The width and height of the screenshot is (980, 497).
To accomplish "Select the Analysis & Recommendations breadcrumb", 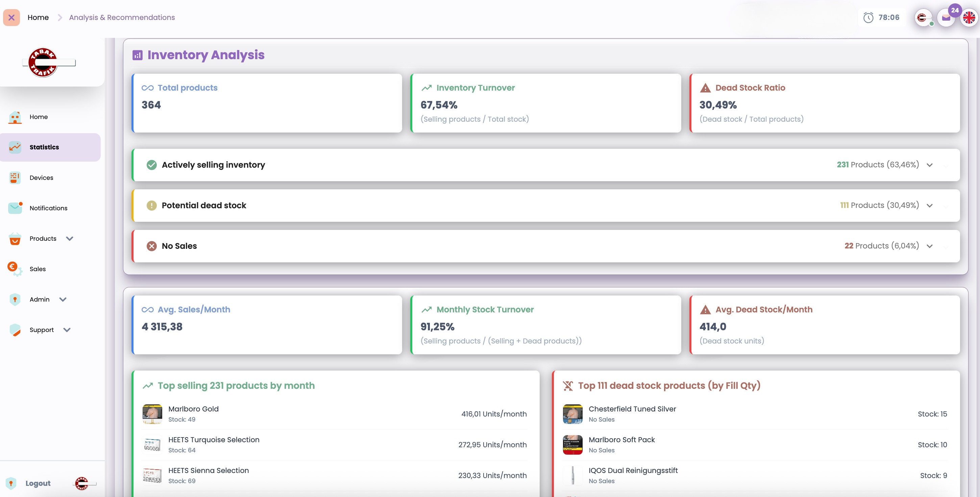I will (121, 17).
